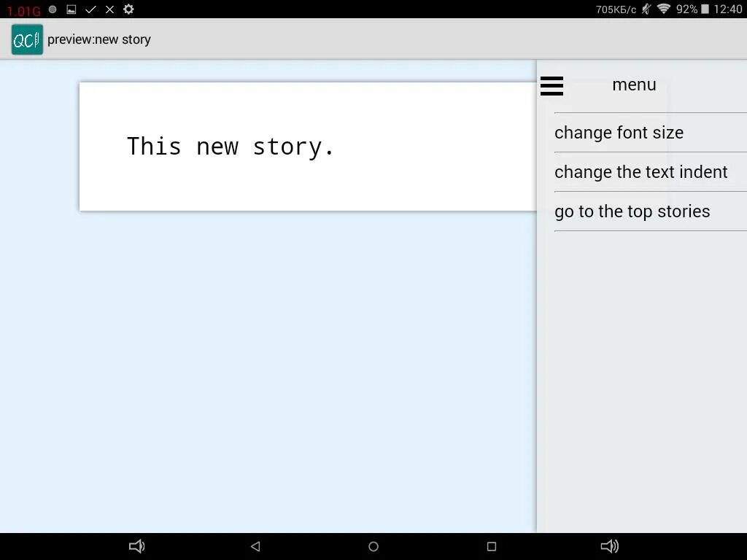Tap the Android back navigation button
This screenshot has height=560, width=747.
[255, 546]
